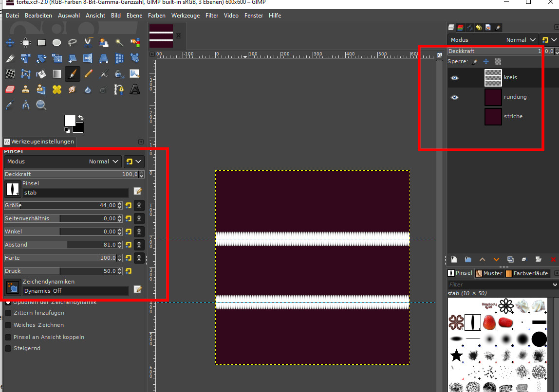Select the Fuzzy Select magic wand tool
This screenshot has width=559, height=392.
click(x=119, y=43)
